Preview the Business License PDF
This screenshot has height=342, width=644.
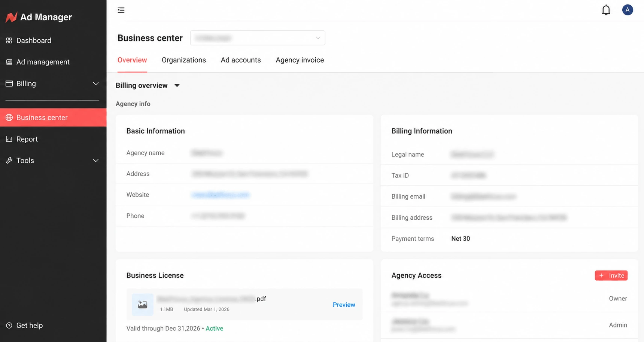(344, 305)
